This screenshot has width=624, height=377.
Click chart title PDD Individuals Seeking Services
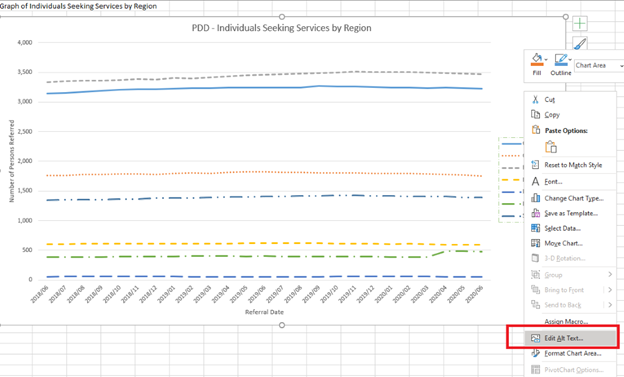coord(281,28)
